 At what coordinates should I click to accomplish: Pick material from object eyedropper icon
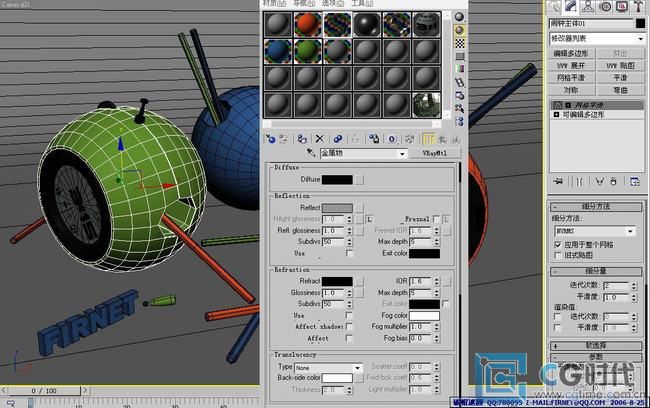pos(311,153)
